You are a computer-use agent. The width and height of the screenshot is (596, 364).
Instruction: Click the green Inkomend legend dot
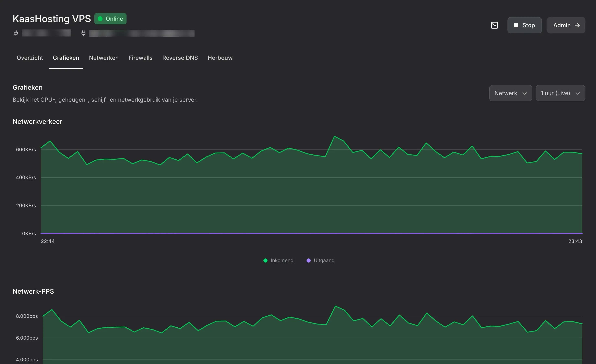[x=265, y=260]
